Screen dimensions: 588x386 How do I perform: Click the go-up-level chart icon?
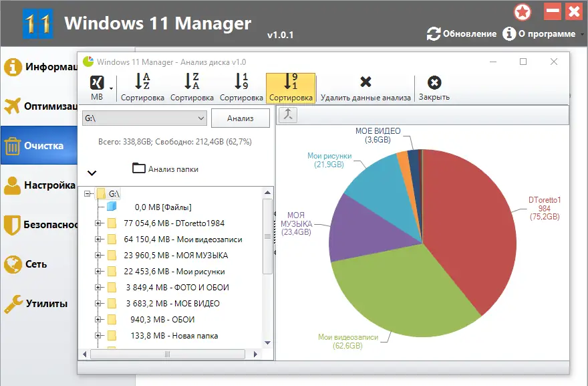pyautogui.click(x=288, y=114)
